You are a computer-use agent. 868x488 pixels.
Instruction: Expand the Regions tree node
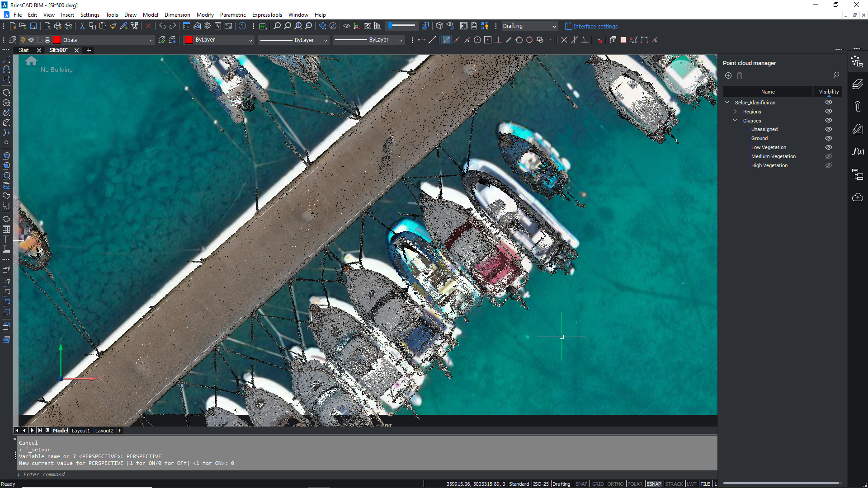pos(736,112)
